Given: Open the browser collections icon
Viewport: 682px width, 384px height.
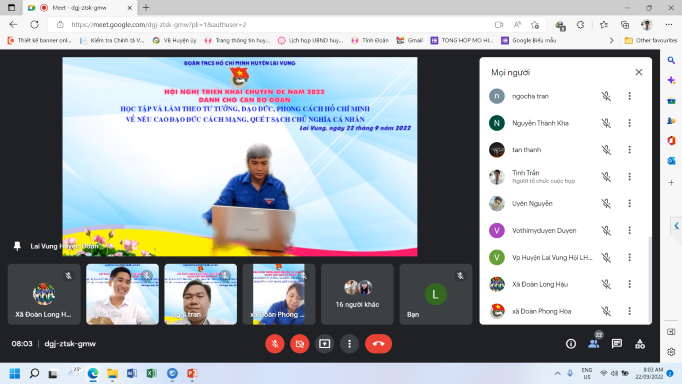Looking at the screenshot, I should [625, 25].
